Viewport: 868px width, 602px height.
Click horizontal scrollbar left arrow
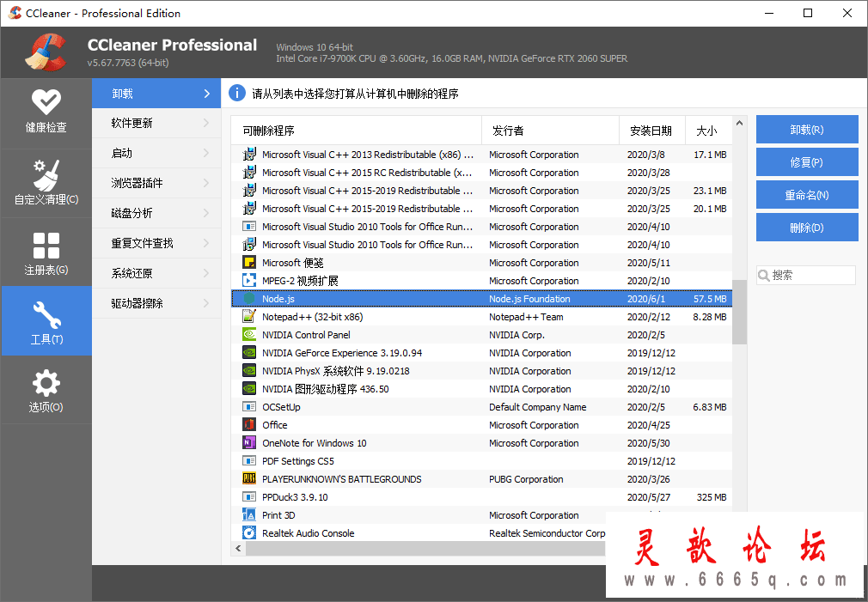tap(239, 549)
